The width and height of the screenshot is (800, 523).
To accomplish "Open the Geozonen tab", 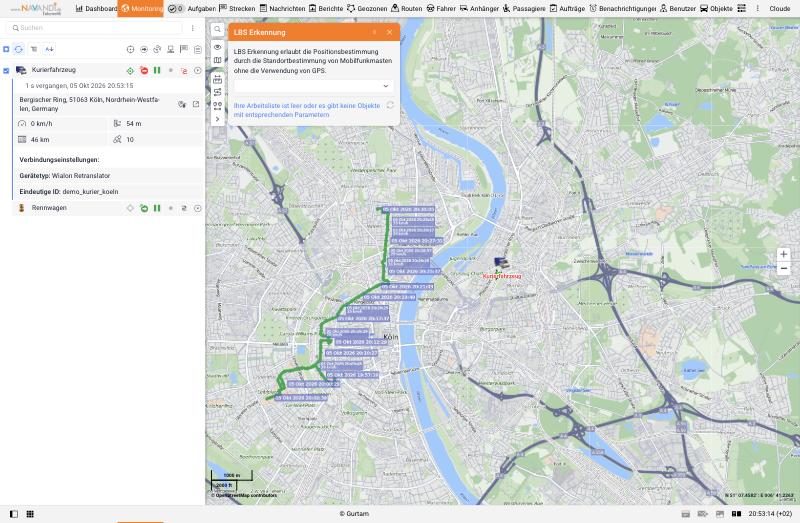I will coord(367,9).
